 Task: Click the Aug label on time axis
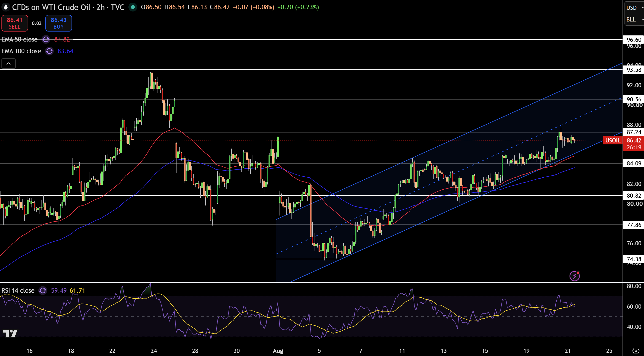point(278,351)
